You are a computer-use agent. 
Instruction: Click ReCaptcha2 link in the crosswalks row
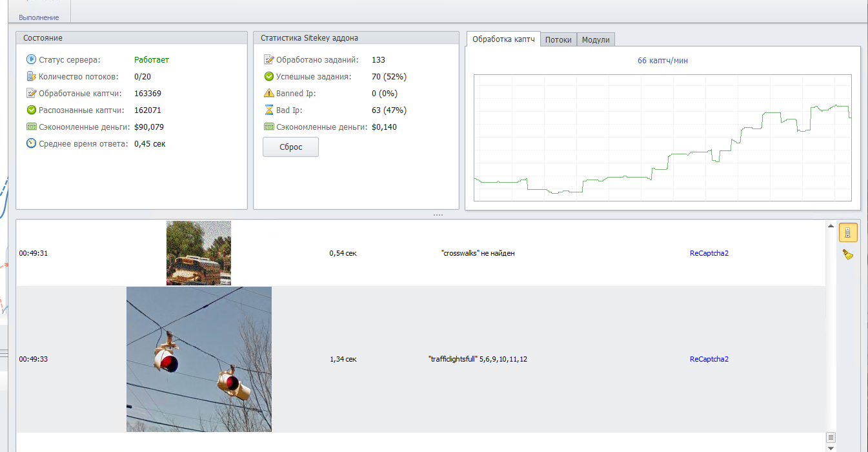pos(709,253)
